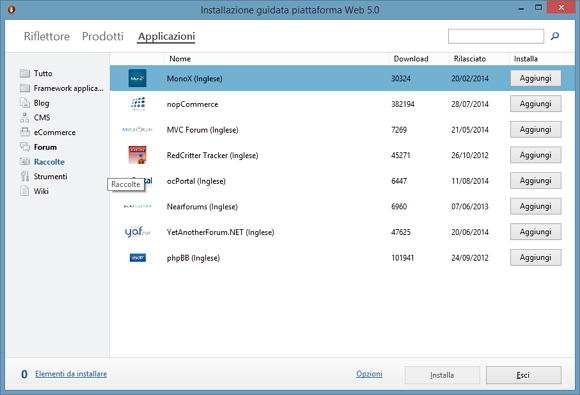Open the Elementi da installare link

coord(71,374)
